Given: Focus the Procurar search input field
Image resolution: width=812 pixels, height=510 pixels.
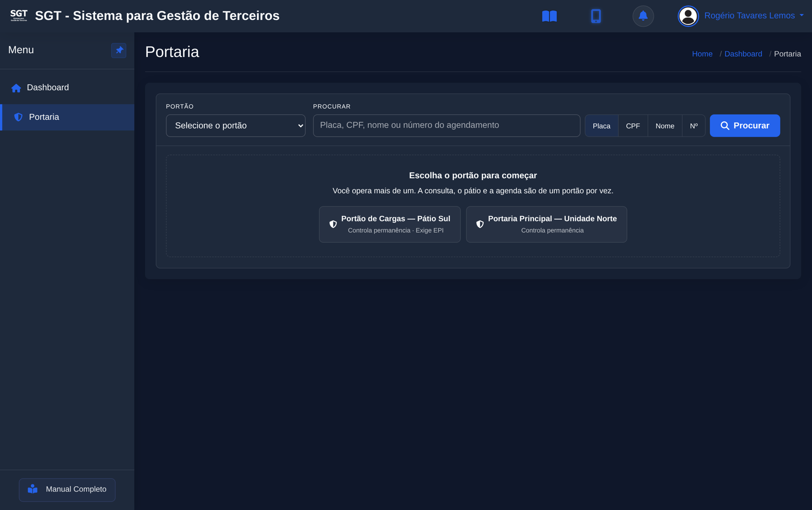Looking at the screenshot, I should [x=446, y=126].
